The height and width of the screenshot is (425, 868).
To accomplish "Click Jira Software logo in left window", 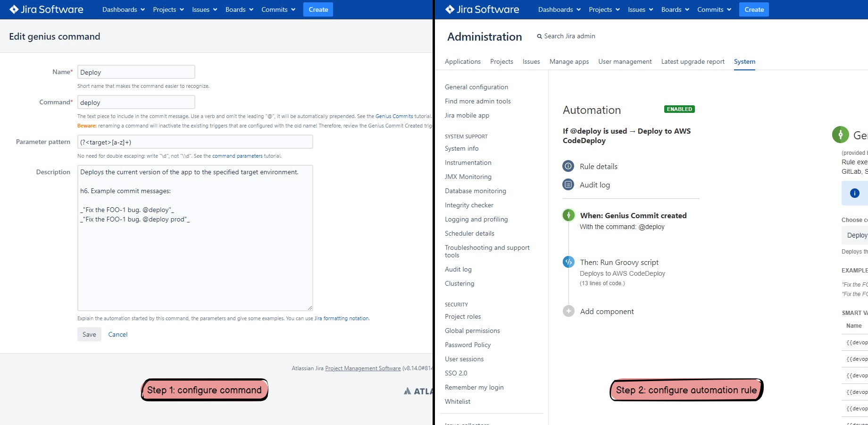I will point(46,9).
